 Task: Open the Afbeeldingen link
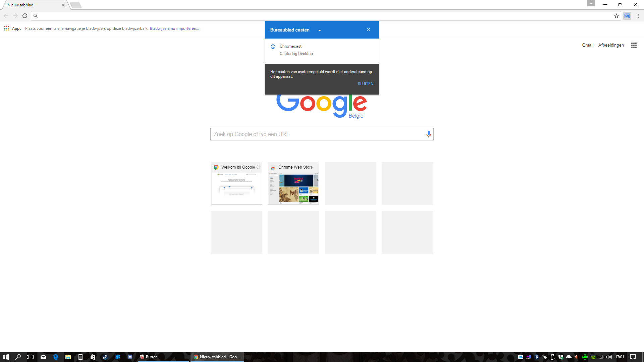tap(611, 45)
